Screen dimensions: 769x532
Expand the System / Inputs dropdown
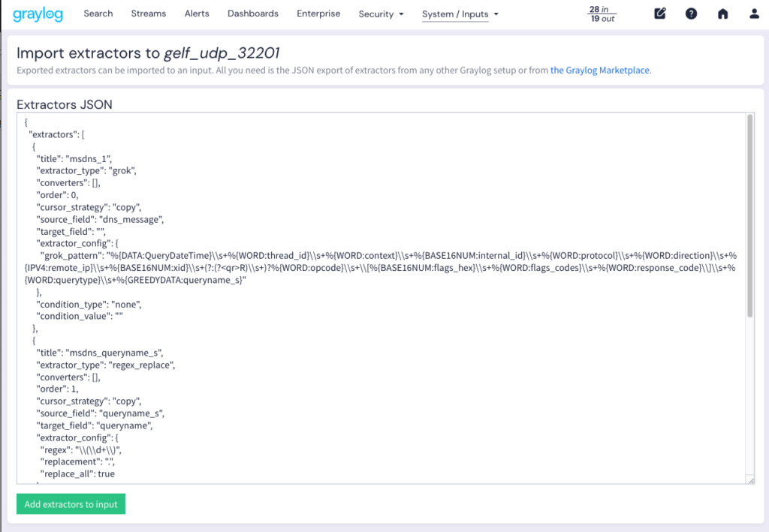coord(460,14)
